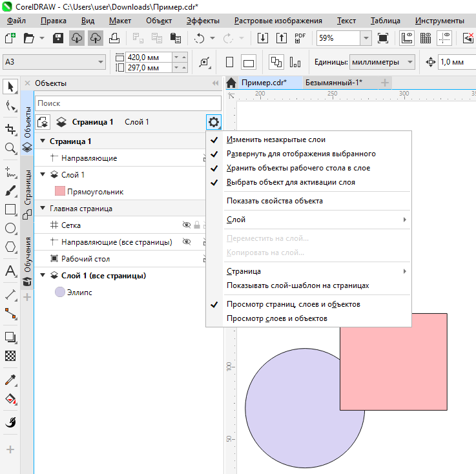Open the 'Эффекты' menu
476x474 pixels.
pos(202,21)
